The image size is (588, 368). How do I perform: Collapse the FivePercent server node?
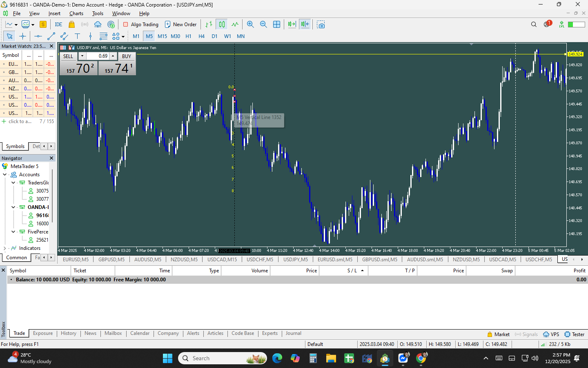click(13, 232)
